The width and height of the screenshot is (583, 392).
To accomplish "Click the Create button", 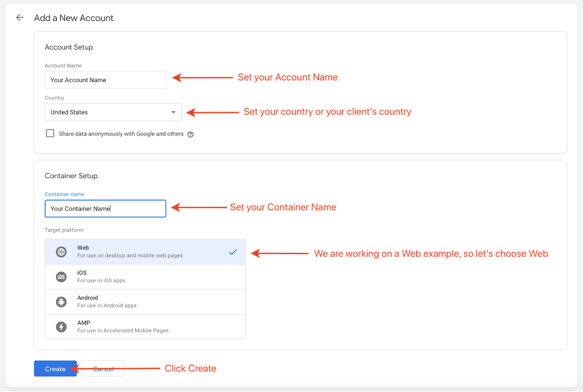I will [55, 369].
